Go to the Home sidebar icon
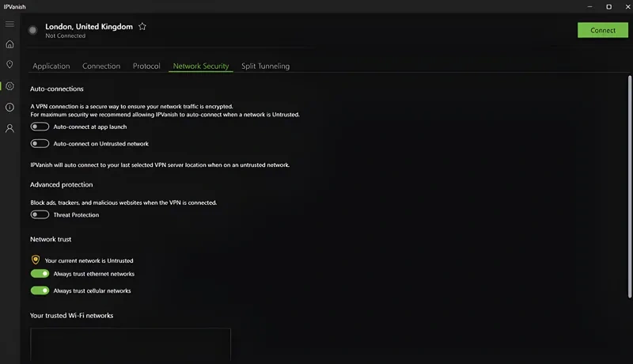The image size is (633, 364). (x=9, y=44)
